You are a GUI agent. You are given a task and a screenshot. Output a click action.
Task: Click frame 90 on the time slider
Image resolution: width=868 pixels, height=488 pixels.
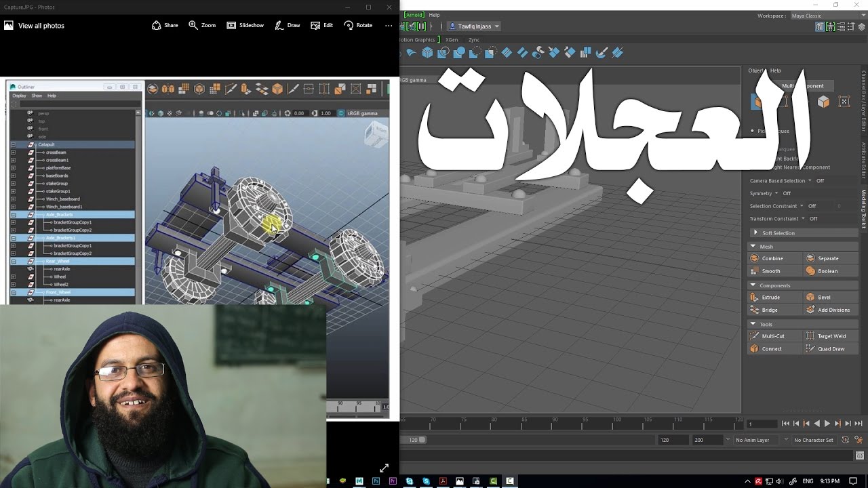pyautogui.click(x=554, y=423)
